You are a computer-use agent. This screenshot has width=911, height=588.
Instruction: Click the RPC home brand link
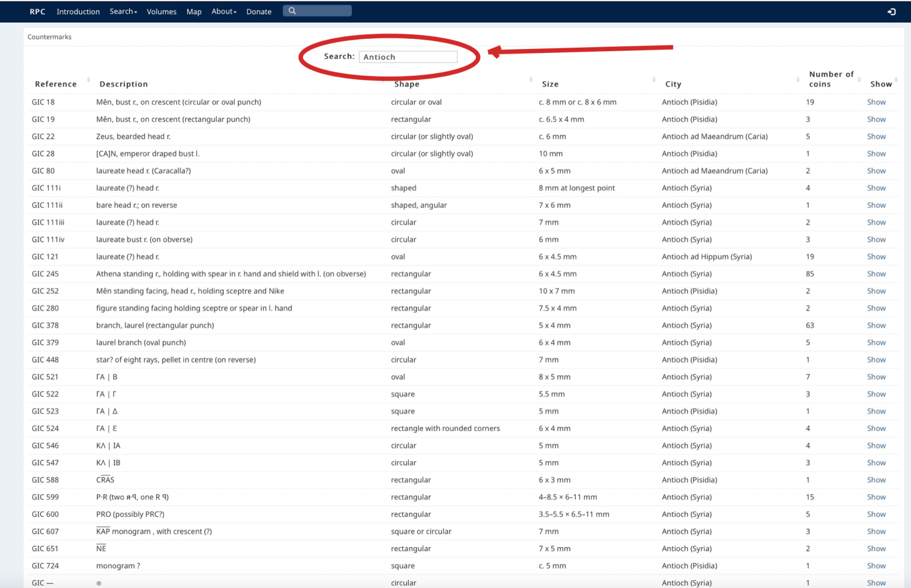(x=38, y=11)
